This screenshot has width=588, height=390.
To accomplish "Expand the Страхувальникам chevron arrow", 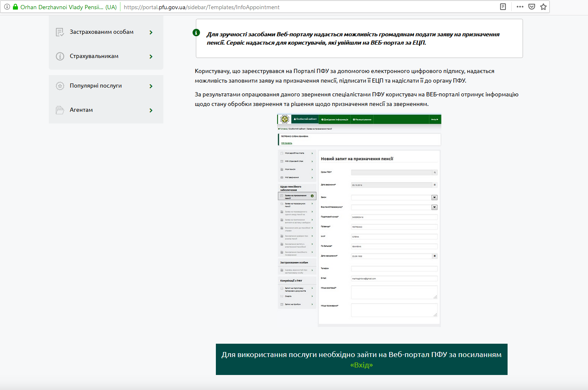I will [x=151, y=57].
